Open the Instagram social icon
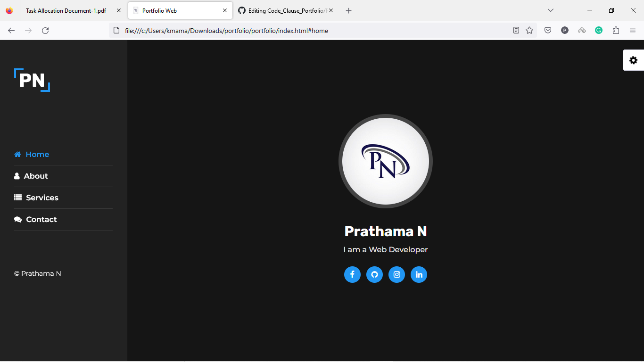 coord(396,274)
